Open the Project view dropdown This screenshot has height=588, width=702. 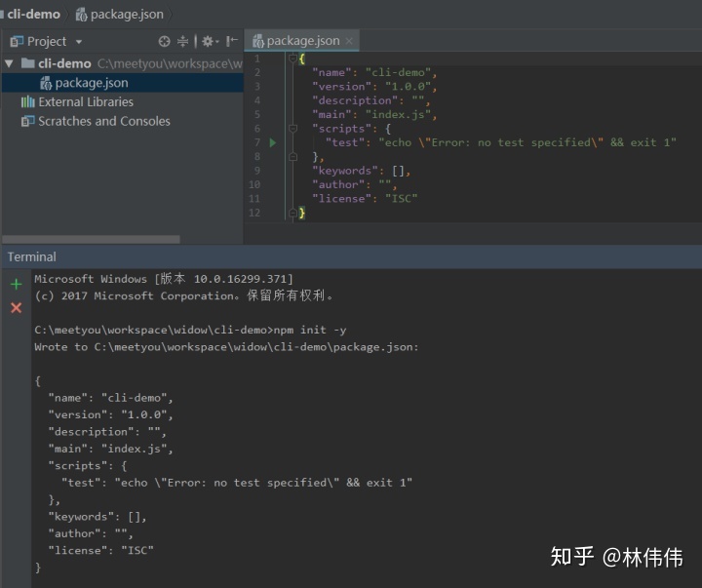point(79,42)
